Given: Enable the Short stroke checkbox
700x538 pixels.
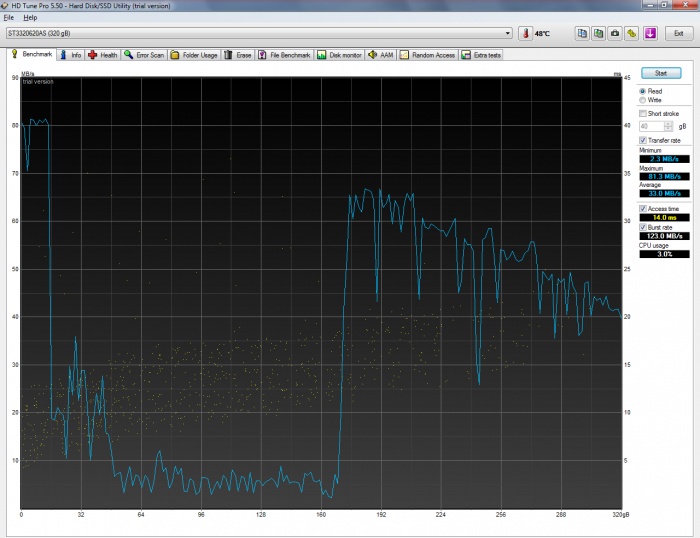Looking at the screenshot, I should [x=643, y=113].
